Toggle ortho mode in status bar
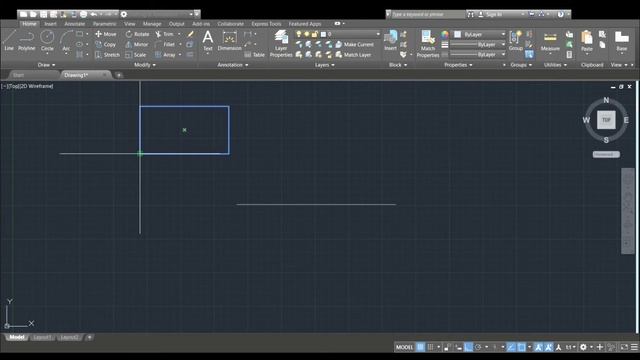Screen dimensions: 640x360 (x=469, y=347)
